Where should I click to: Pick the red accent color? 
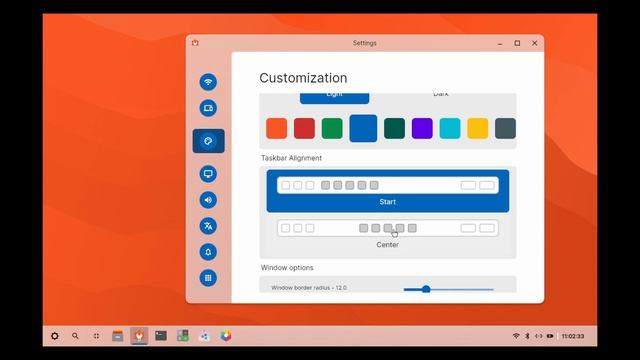click(x=304, y=129)
